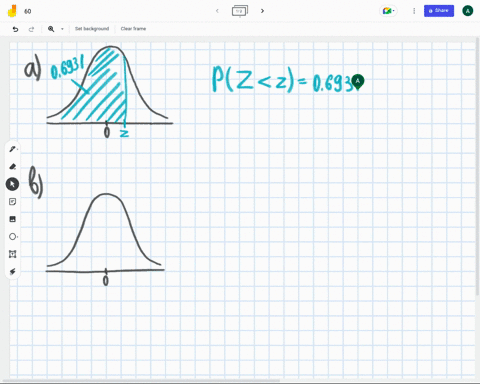
Task: Choose the Select arrow tool
Action: tap(12, 184)
